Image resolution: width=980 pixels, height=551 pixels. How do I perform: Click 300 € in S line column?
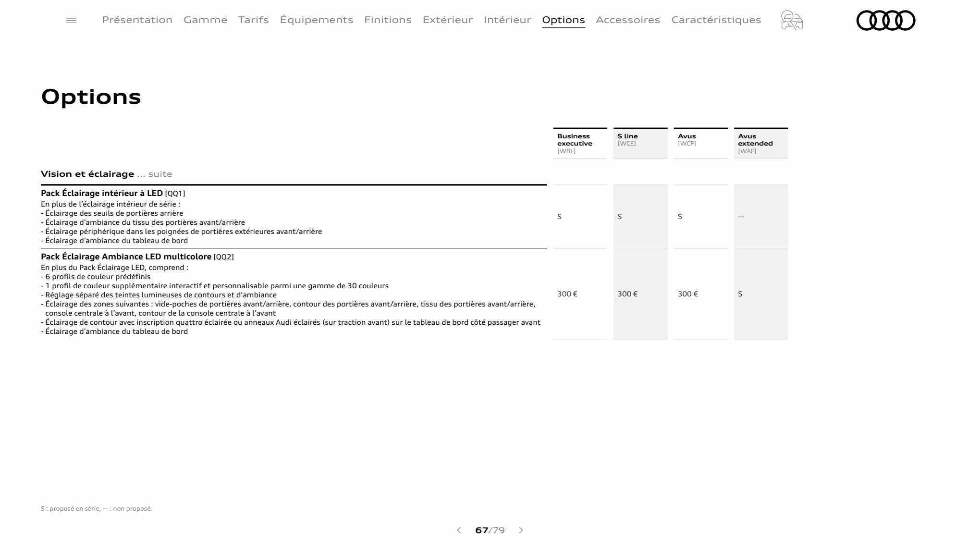pyautogui.click(x=627, y=294)
